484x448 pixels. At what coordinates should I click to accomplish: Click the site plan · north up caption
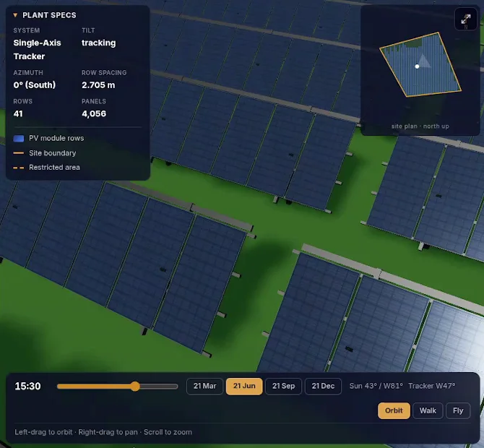point(420,126)
